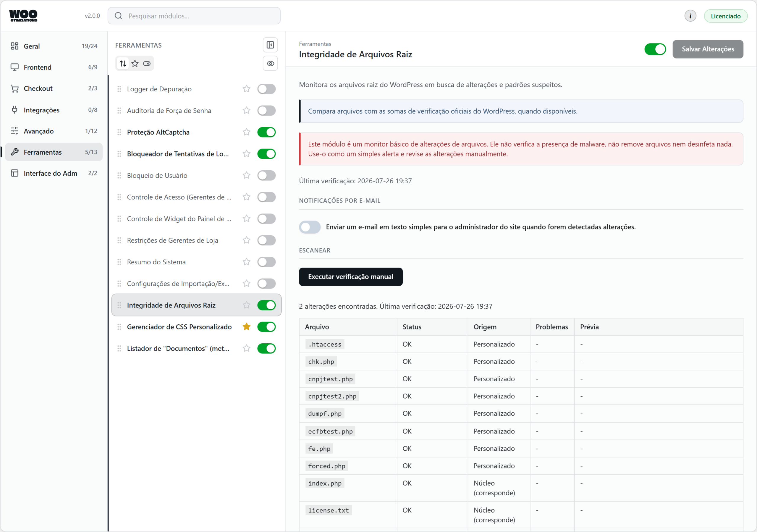This screenshot has height=532, width=757.
Task: Click the Licenciado badge
Action: (x=725, y=16)
